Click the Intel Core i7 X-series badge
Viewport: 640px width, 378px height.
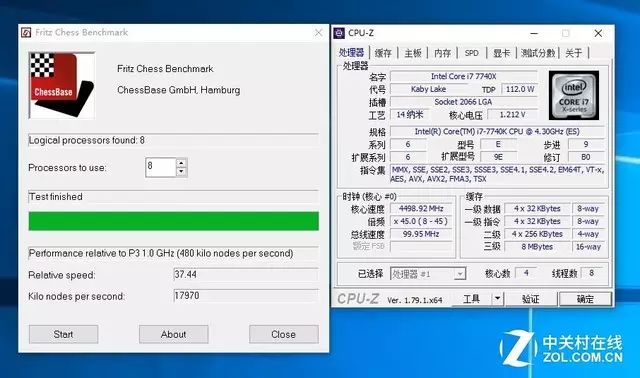coord(573,95)
